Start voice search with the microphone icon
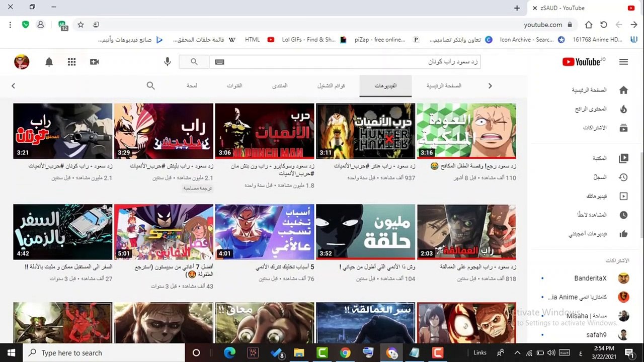The image size is (644, 362). 168,62
